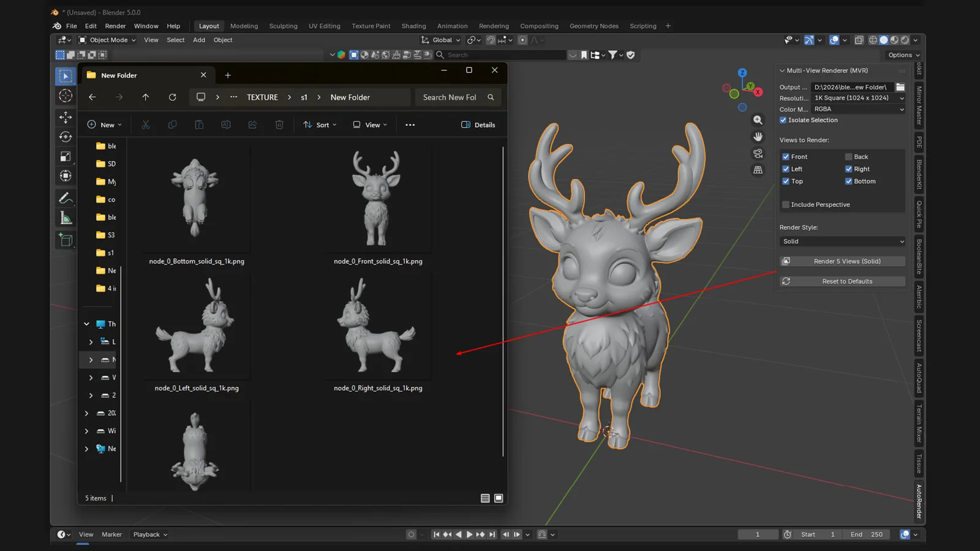980x551 pixels.
Task: Click the Zoom magnifier icon in the viewport
Action: point(758,120)
